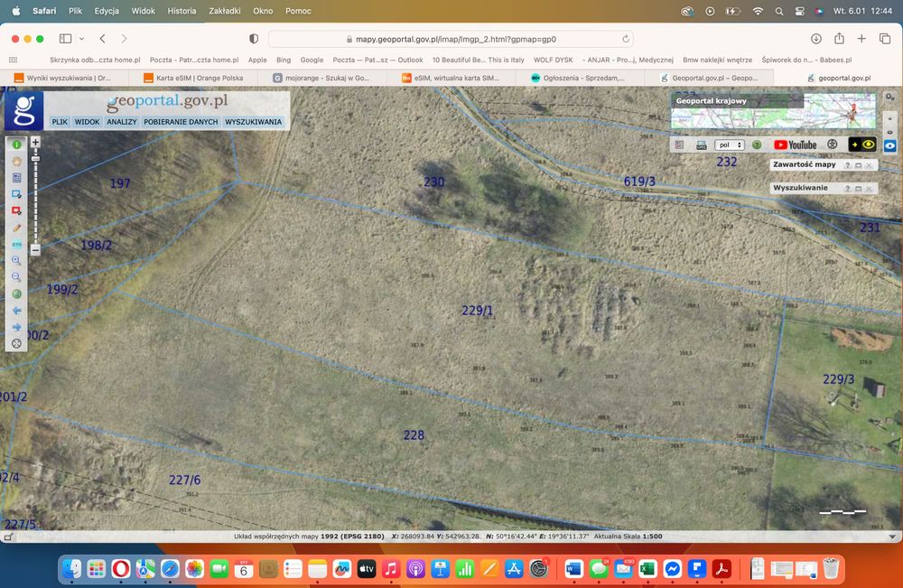Switch to the mojorange Szukaj tab
The image size is (903, 588).
click(x=322, y=78)
